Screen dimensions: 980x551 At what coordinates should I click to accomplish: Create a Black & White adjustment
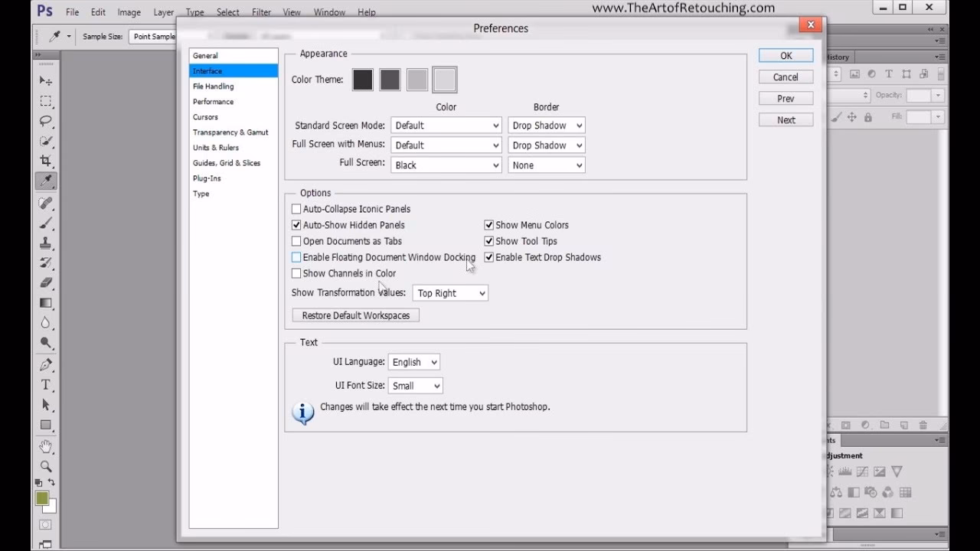(854, 491)
